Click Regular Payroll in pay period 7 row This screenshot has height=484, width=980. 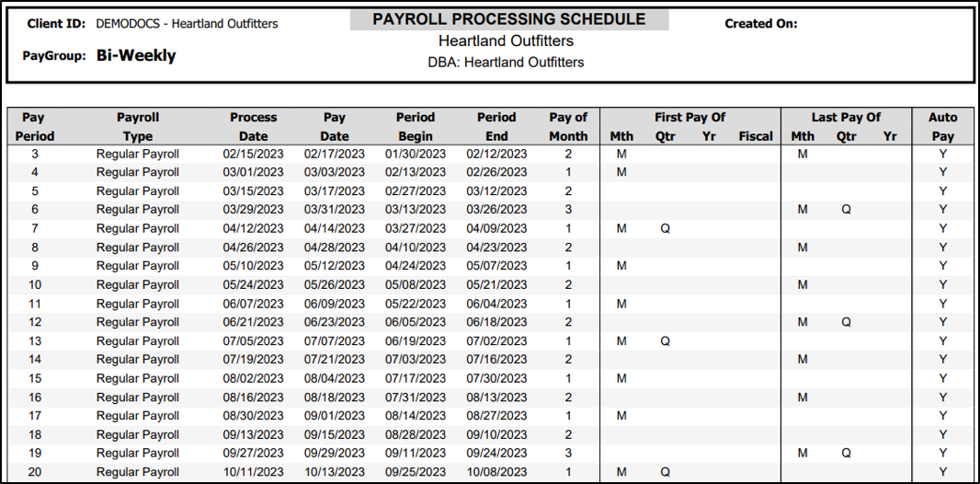pos(138,228)
